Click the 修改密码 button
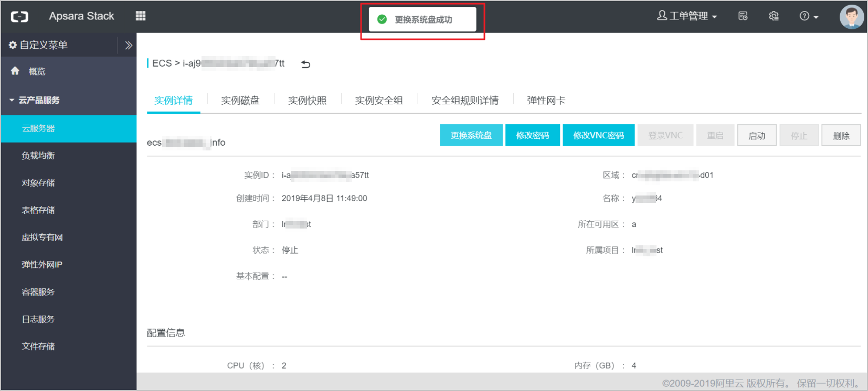Viewport: 868px width, 391px height. (x=533, y=135)
